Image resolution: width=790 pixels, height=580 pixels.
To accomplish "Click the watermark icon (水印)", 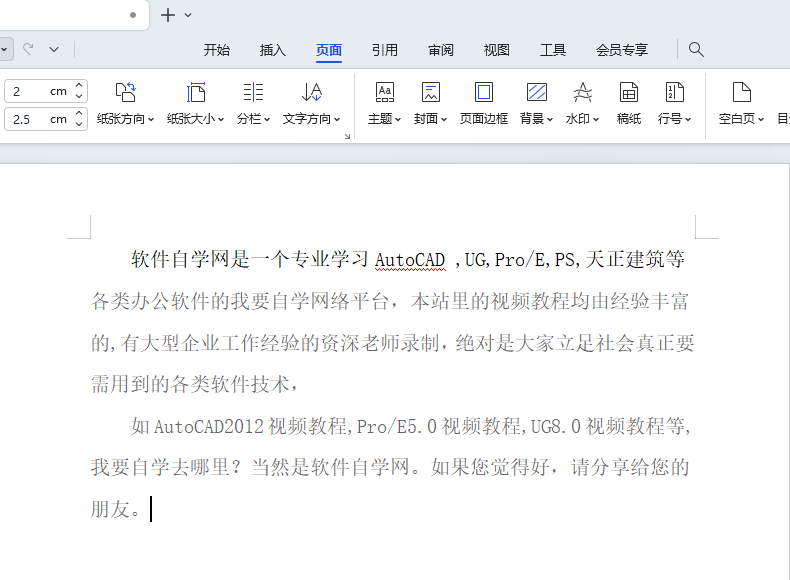I will pos(582,92).
